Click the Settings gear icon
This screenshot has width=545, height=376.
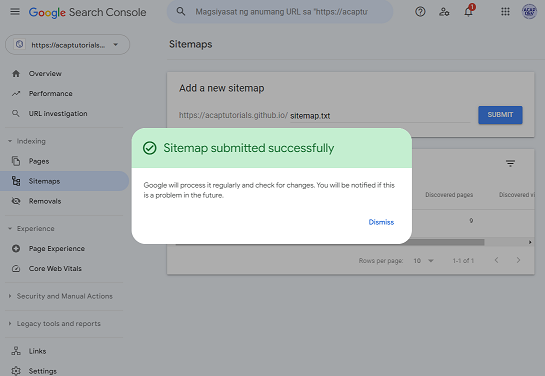[x=16, y=371]
